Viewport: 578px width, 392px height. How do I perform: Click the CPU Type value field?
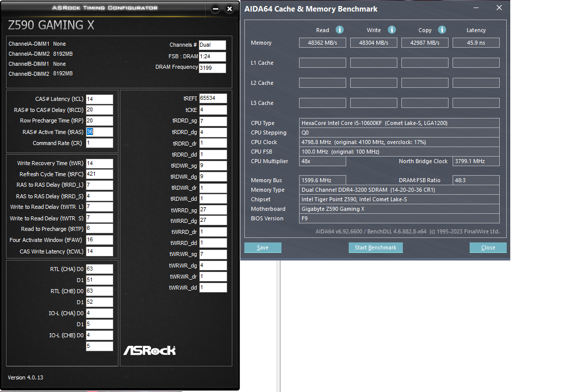(x=399, y=123)
